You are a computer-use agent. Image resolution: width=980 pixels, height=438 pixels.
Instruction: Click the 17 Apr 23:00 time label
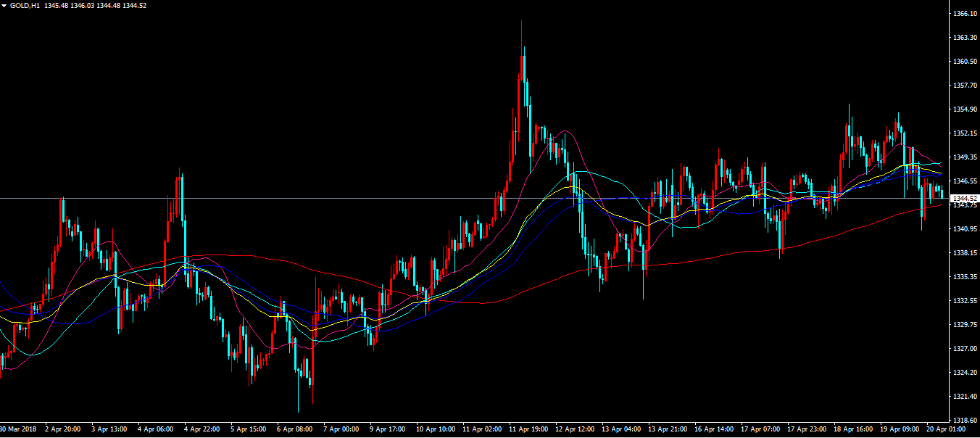click(x=807, y=429)
